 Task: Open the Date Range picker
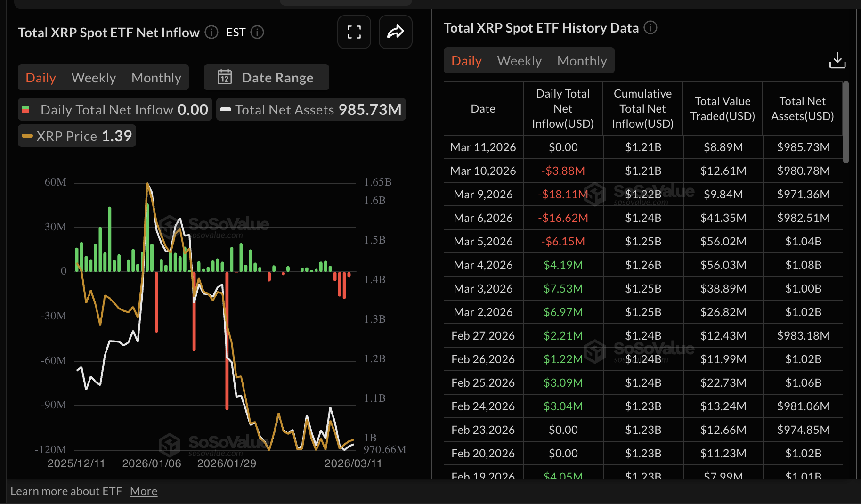pyautogui.click(x=267, y=78)
